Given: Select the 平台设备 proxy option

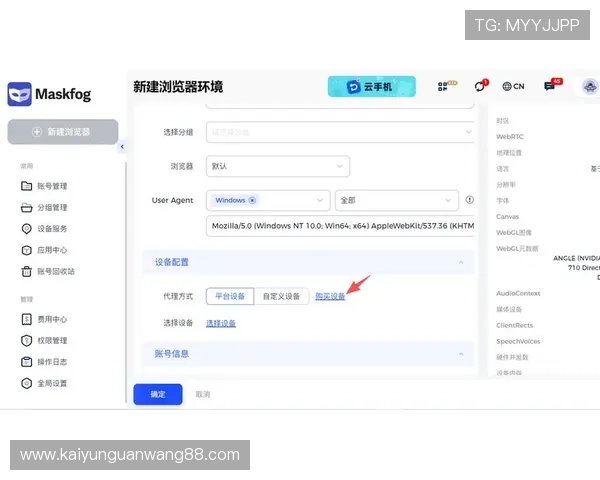Looking at the screenshot, I should pyautogui.click(x=230, y=296).
